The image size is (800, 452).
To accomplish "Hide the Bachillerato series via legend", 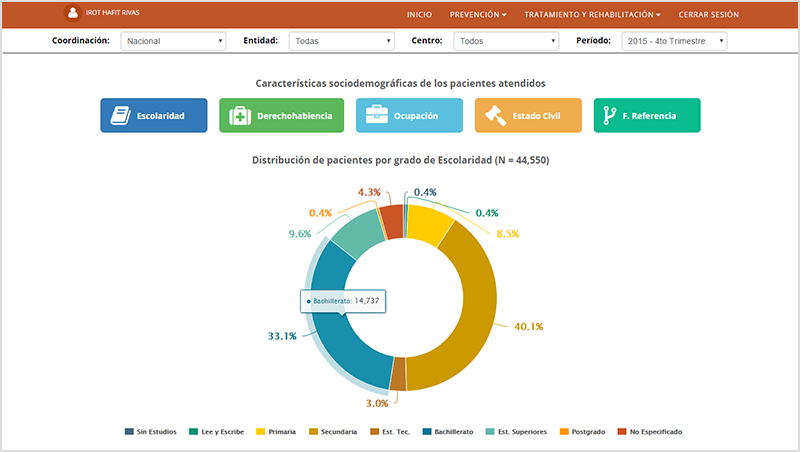I will click(452, 431).
